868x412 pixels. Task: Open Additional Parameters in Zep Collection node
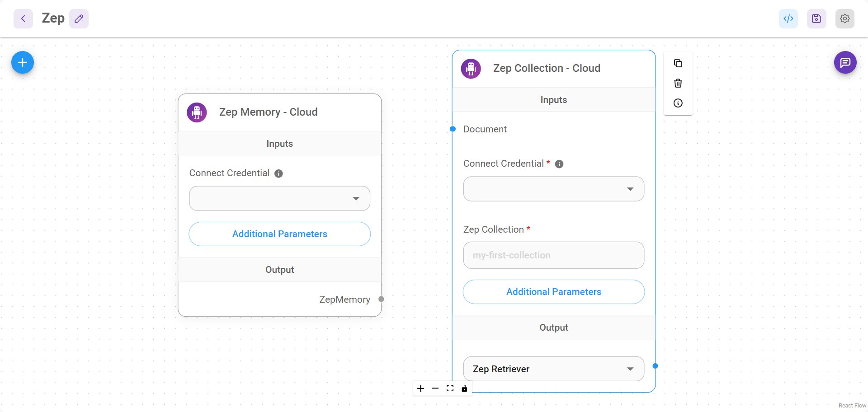click(x=554, y=292)
